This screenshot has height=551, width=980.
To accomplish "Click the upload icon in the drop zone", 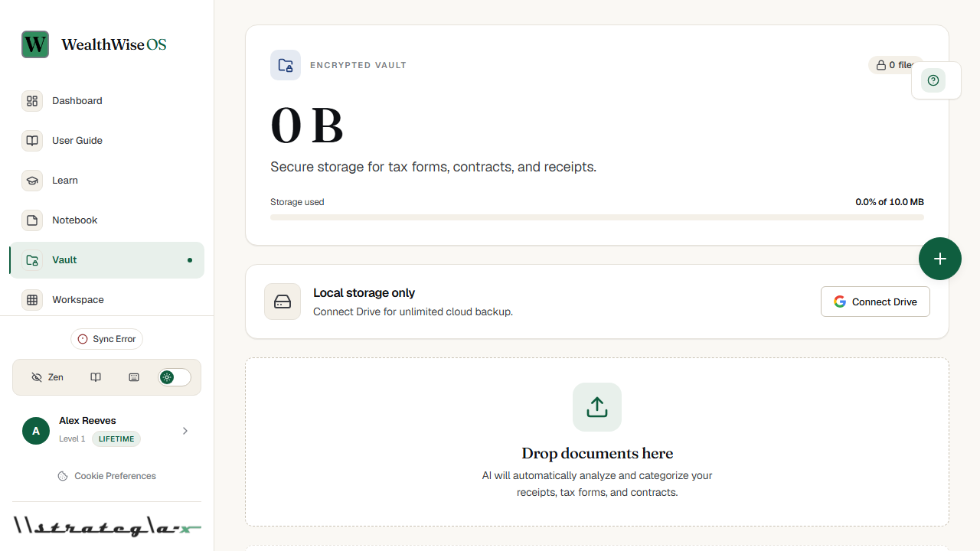I will coord(597,407).
